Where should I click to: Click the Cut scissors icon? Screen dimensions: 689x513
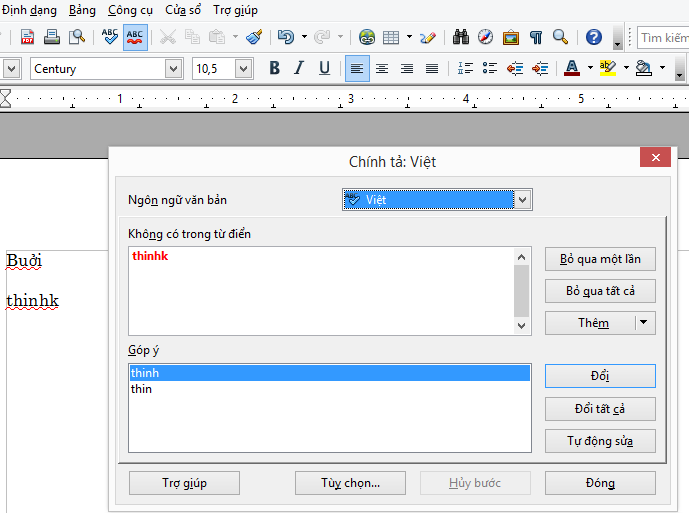coord(168,37)
